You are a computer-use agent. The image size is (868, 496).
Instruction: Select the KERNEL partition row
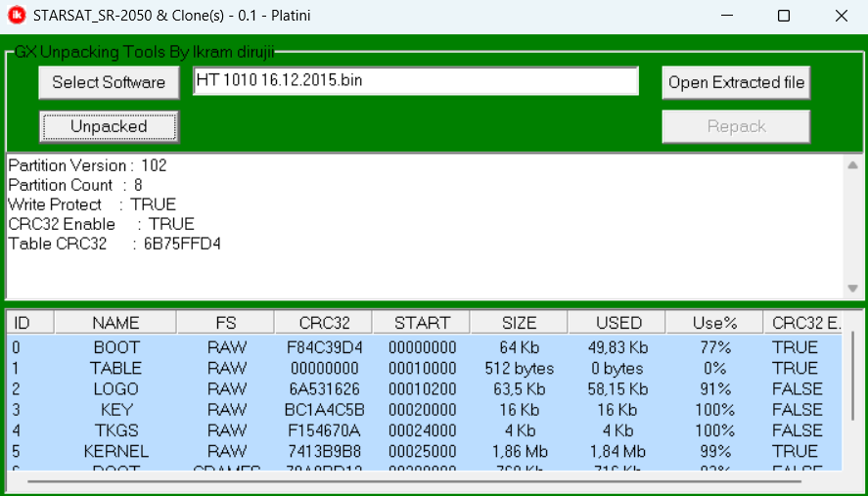click(424, 451)
